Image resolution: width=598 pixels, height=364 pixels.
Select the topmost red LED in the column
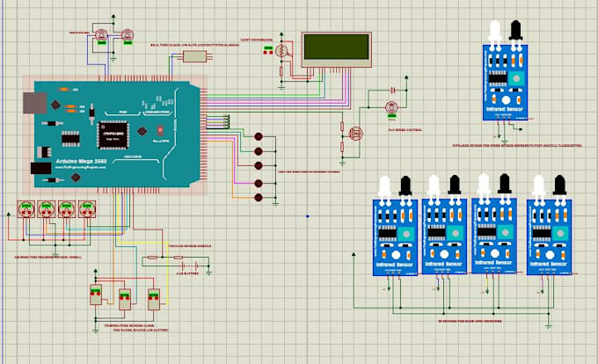[x=259, y=136]
